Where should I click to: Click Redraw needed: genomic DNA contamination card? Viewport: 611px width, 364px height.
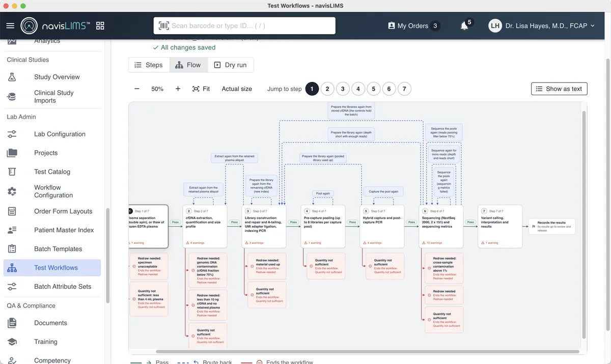[x=208, y=270]
